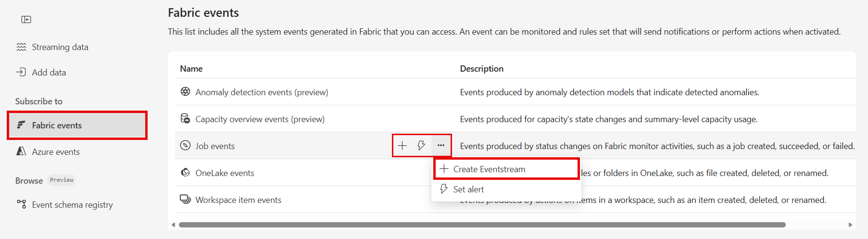Click the Workspace item events icon
The height and width of the screenshot is (239, 868).
pyautogui.click(x=185, y=199)
